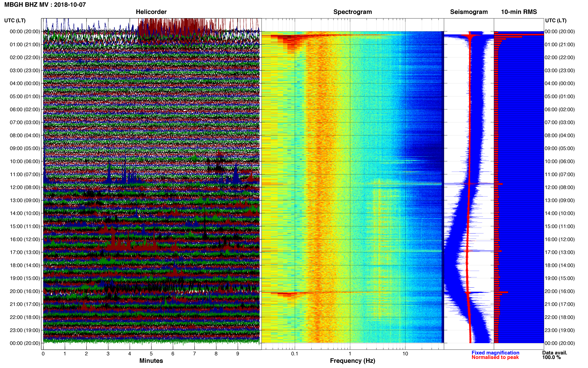Click left time label '13:00 (09:00)'

(25, 200)
